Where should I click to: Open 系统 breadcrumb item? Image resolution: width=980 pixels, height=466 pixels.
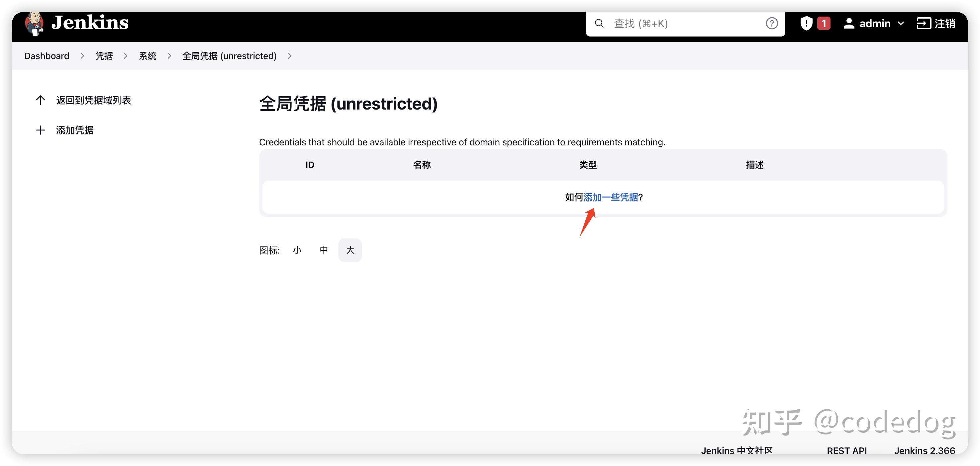(147, 56)
